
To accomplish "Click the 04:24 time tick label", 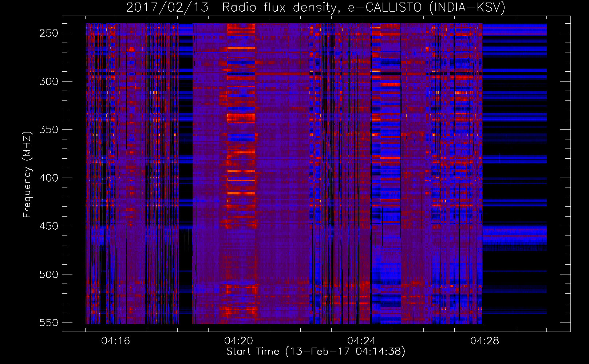I will [x=362, y=341].
